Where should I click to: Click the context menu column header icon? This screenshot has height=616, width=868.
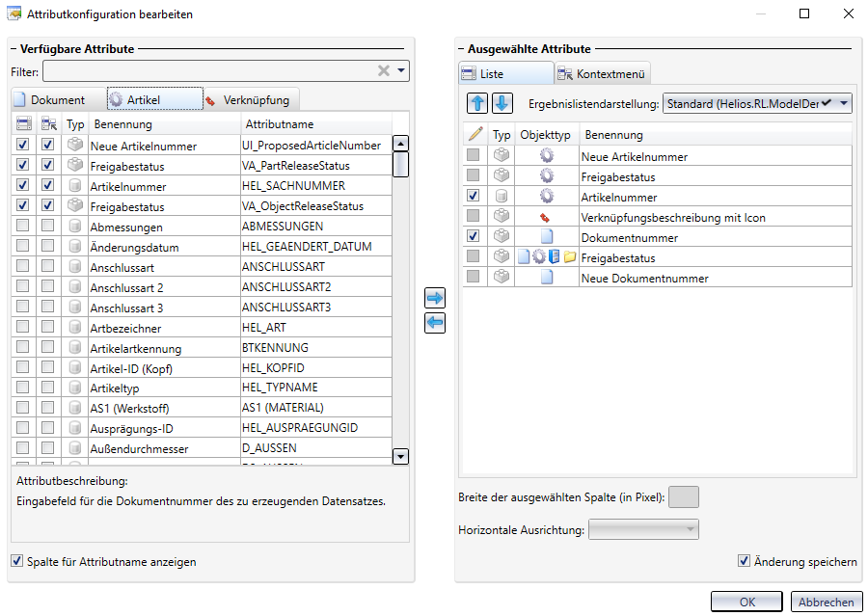tap(48, 123)
